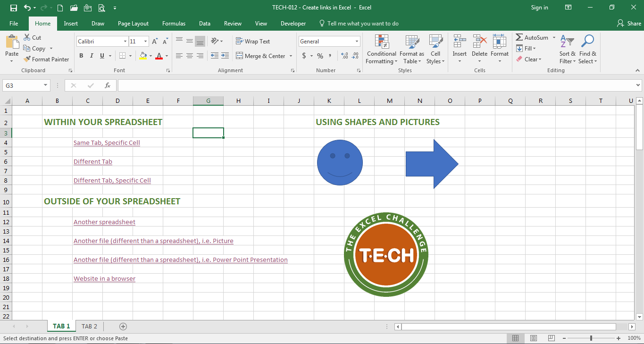
Task: Follow the 'Website in a browser' link
Action: [x=104, y=279]
